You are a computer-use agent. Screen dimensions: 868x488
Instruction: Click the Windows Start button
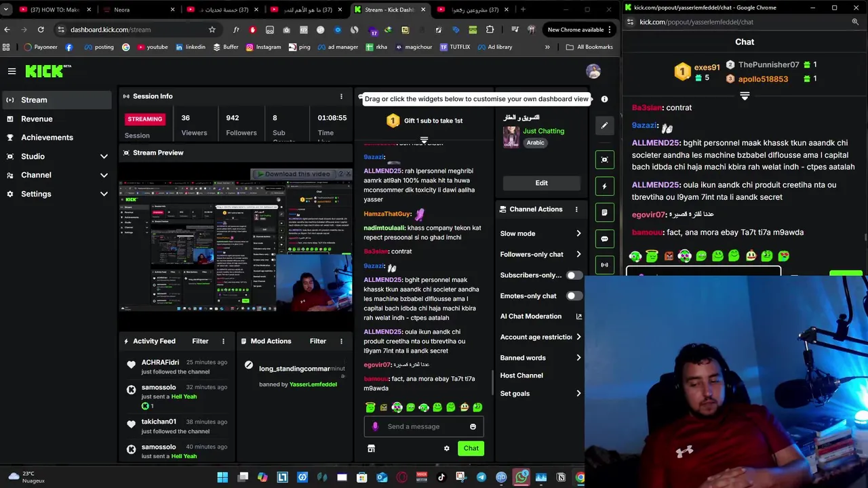222,477
